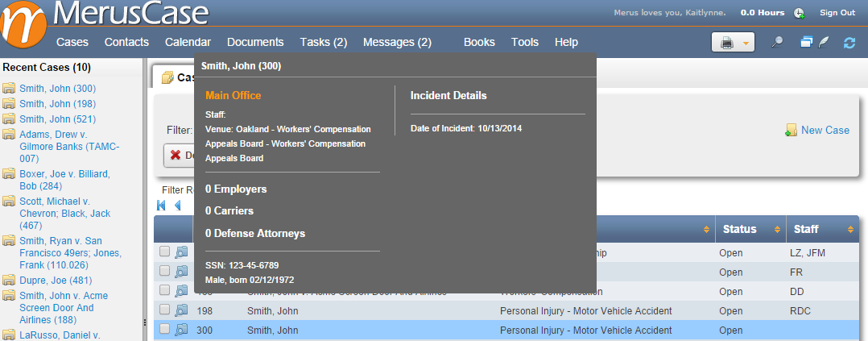Open Scott, Michael v. Chevron case
868x341 pixels.
(64, 214)
